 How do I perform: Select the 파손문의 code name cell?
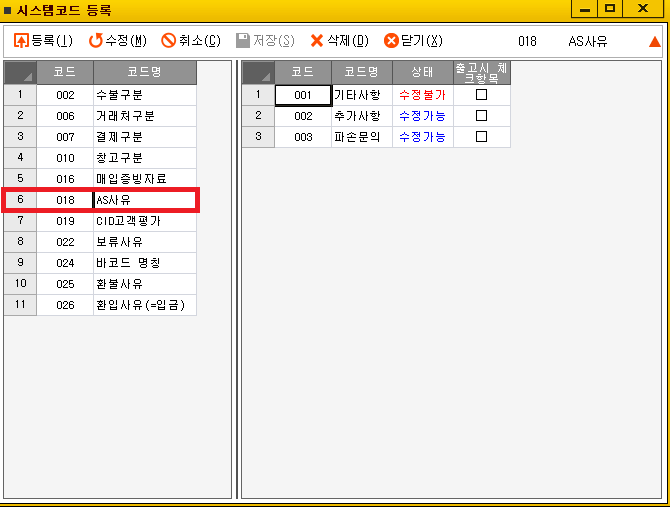tap(362, 136)
